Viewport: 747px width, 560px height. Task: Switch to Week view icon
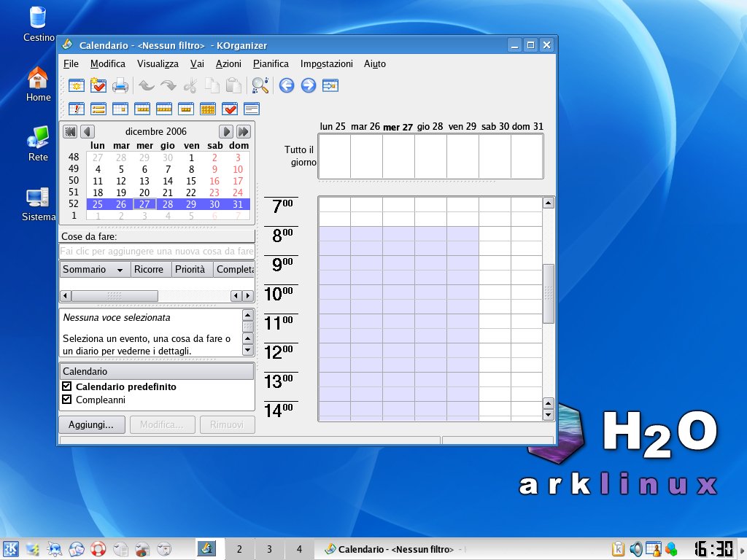coord(164,109)
